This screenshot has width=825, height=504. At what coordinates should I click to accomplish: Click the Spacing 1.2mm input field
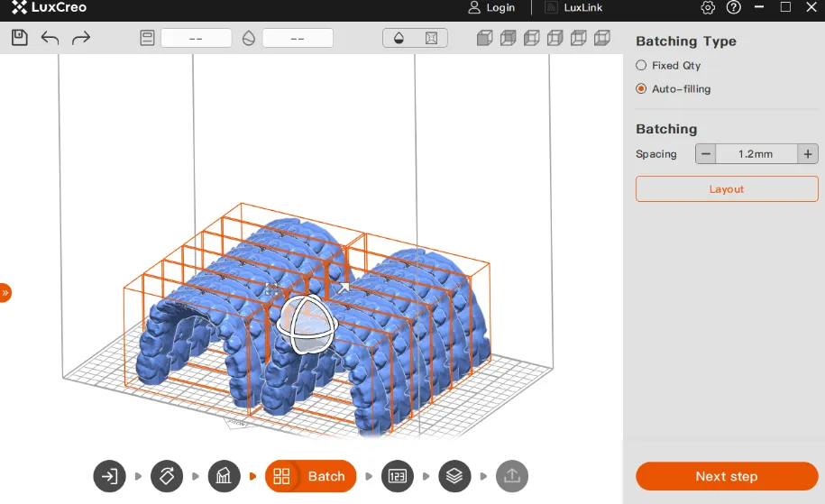coord(756,154)
